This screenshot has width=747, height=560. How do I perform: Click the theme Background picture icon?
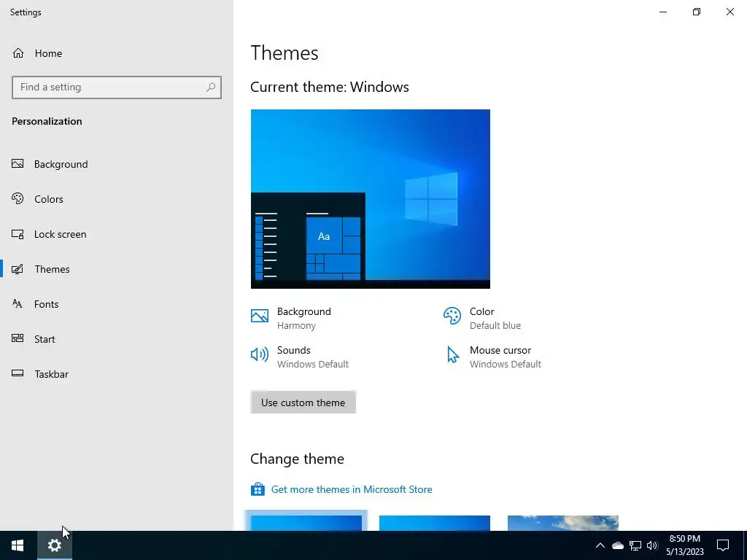(x=260, y=316)
